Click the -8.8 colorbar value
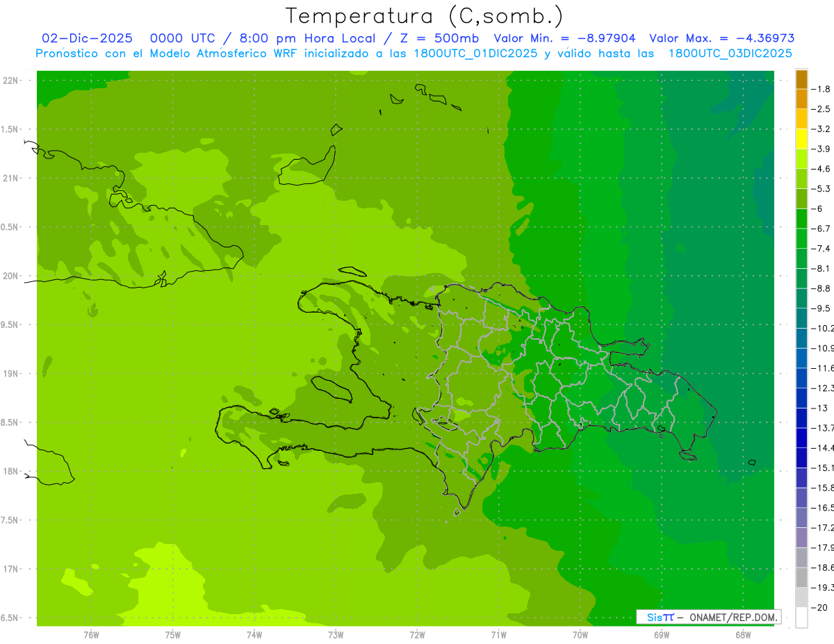 click(821, 288)
